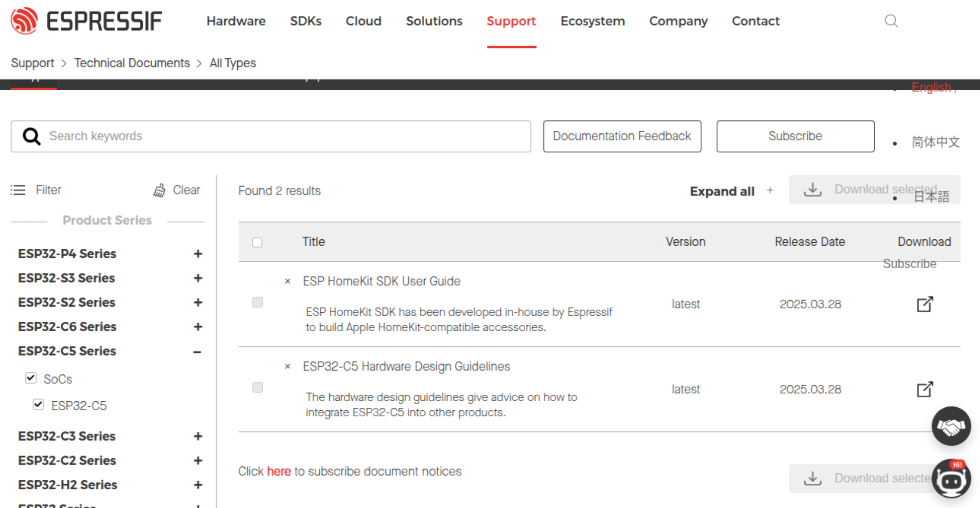This screenshot has height=508, width=980.
Task: Uncheck the ESP32-C5 filter checkbox
Action: tap(38, 405)
